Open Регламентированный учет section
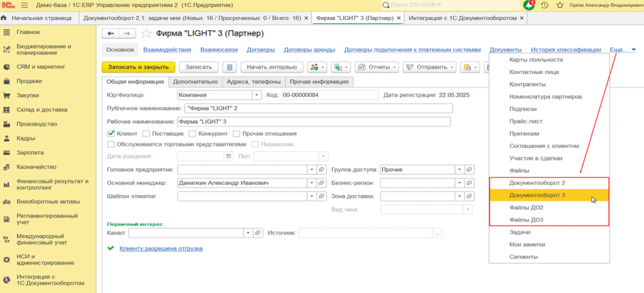 coord(47,219)
